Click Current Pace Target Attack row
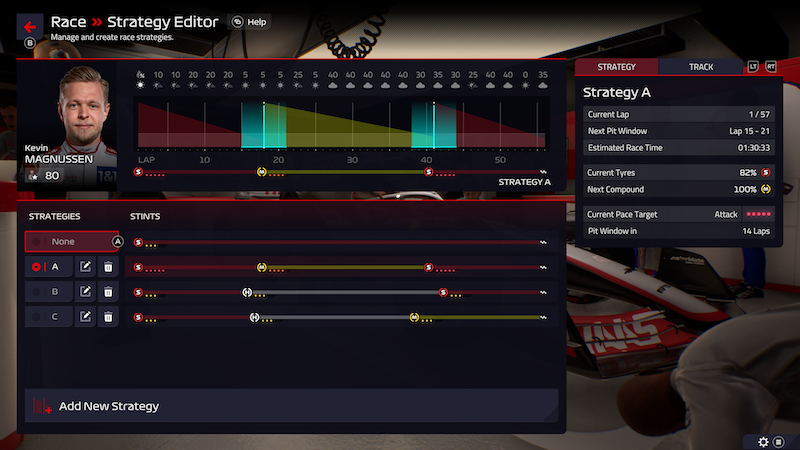 click(x=679, y=214)
